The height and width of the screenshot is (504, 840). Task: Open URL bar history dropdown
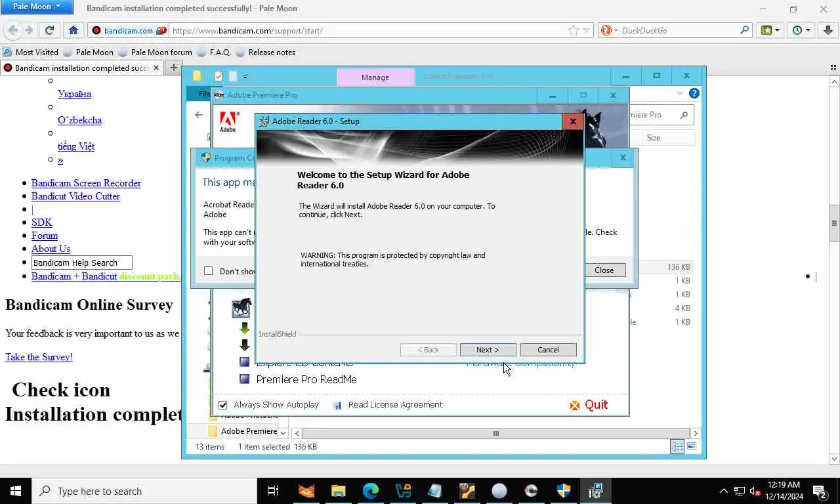pos(586,30)
